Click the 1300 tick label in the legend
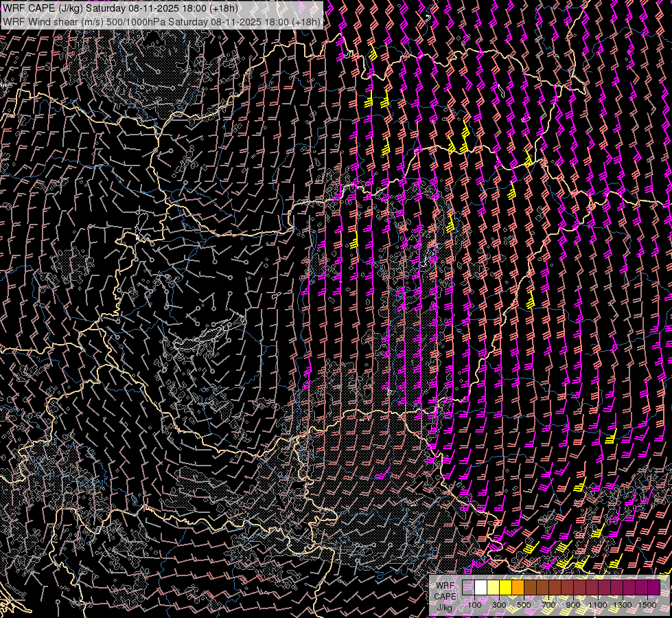This screenshot has width=672, height=618. point(623,605)
